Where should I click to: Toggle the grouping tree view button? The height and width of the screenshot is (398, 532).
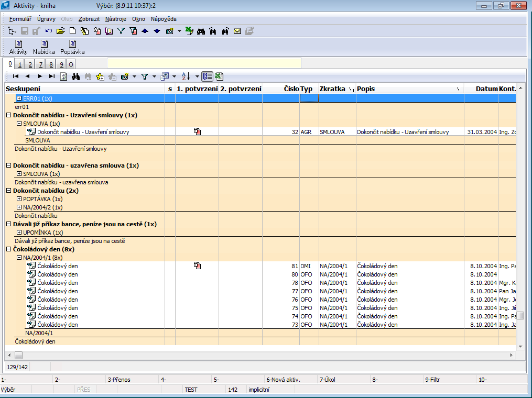pyautogui.click(x=208, y=76)
